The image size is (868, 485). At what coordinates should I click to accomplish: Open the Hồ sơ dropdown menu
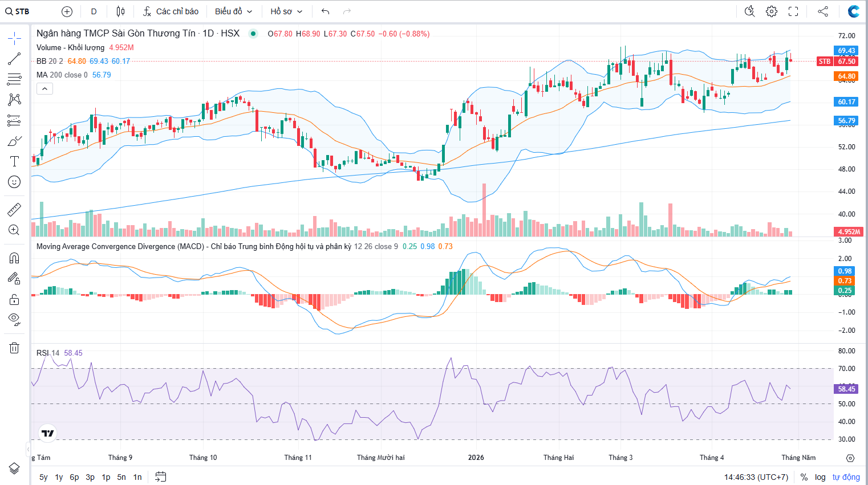(x=286, y=11)
